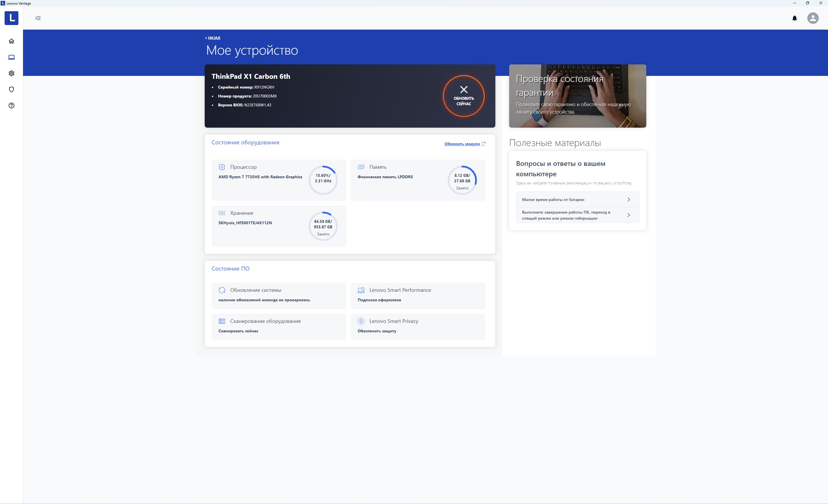
Task: Open notifications bell
Action: coord(794,18)
